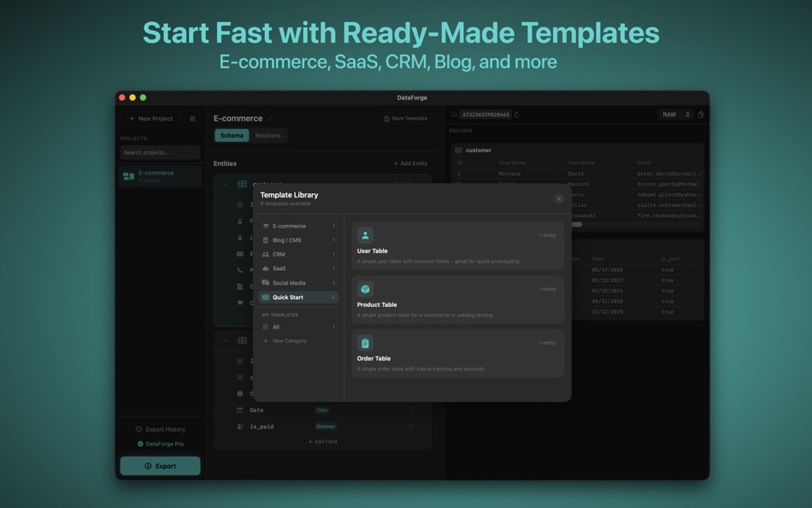Click the Product Table cube icon
Image resolution: width=812 pixels, height=508 pixels.
pyautogui.click(x=365, y=289)
